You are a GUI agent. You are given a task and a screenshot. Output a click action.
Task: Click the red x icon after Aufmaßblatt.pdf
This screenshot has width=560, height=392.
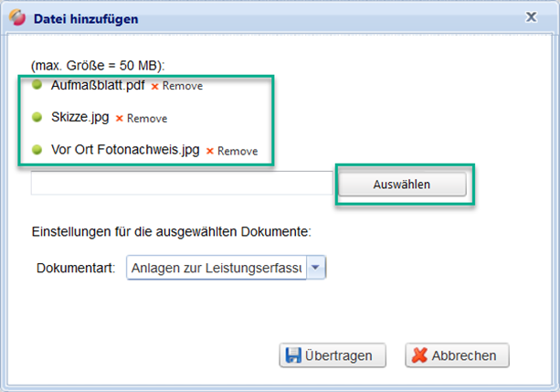pos(154,87)
